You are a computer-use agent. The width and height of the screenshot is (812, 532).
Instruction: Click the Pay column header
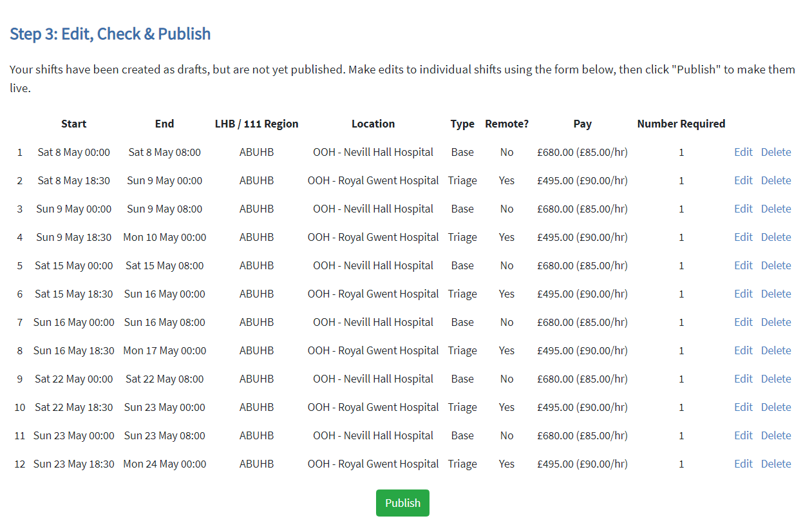pos(582,124)
